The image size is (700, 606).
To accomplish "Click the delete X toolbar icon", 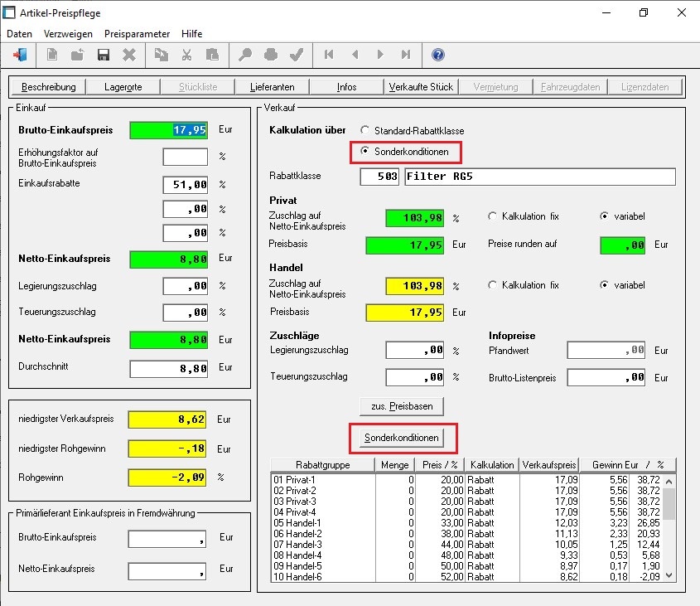I will (129, 55).
